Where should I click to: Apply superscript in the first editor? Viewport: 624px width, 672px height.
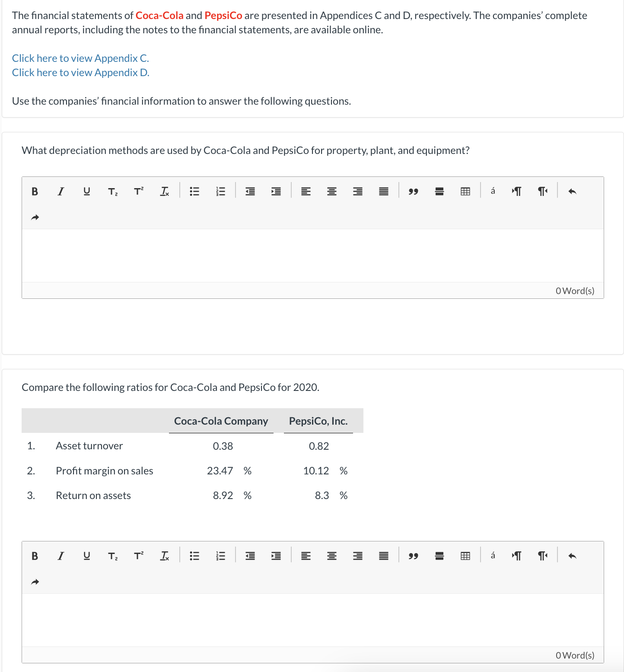(138, 191)
